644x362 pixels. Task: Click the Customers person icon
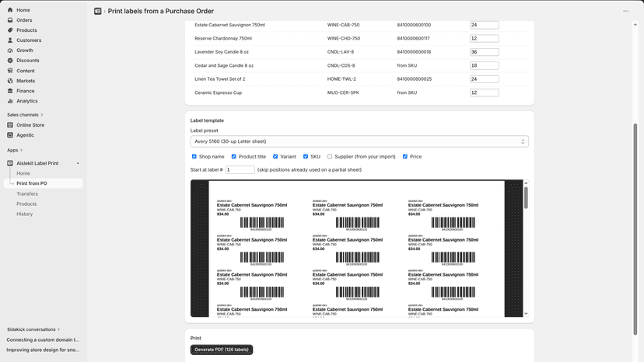(x=10, y=40)
